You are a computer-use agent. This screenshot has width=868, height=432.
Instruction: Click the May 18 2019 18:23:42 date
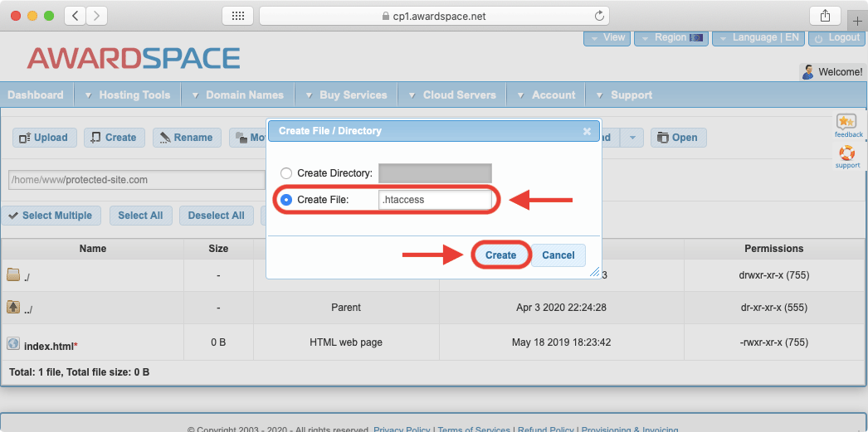click(561, 342)
